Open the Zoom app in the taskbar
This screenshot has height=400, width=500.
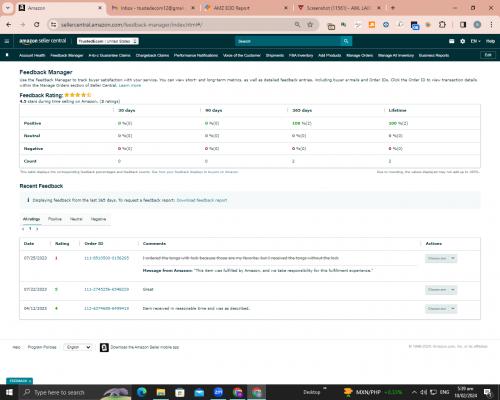pyautogui.click(x=218, y=392)
